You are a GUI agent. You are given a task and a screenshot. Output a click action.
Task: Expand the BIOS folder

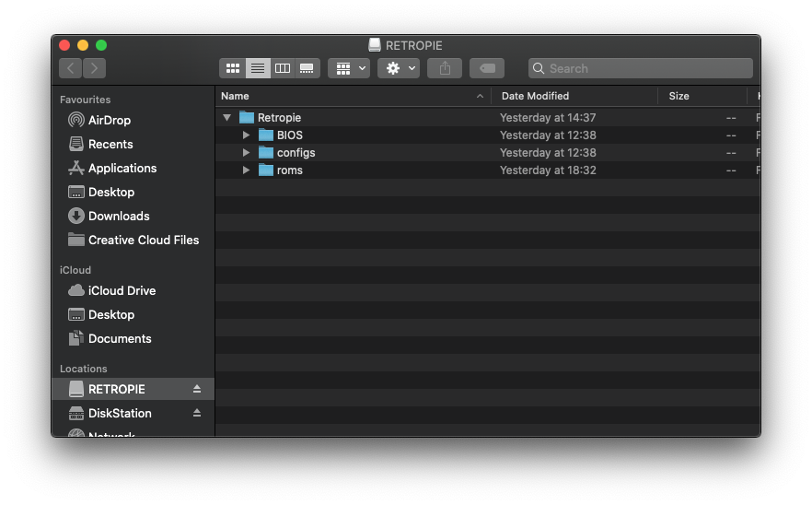tap(246, 135)
